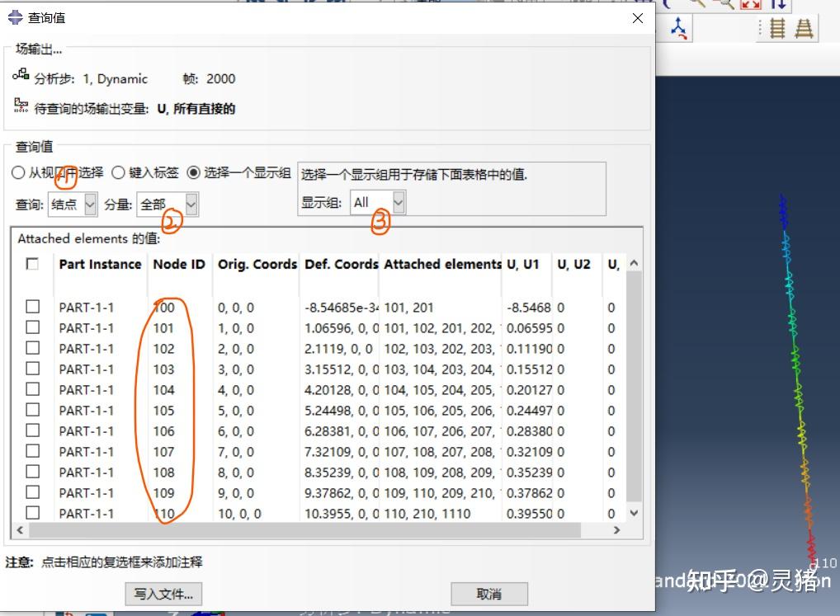Click the Attached elements column header
This screenshot has height=616, width=840.
(442, 265)
